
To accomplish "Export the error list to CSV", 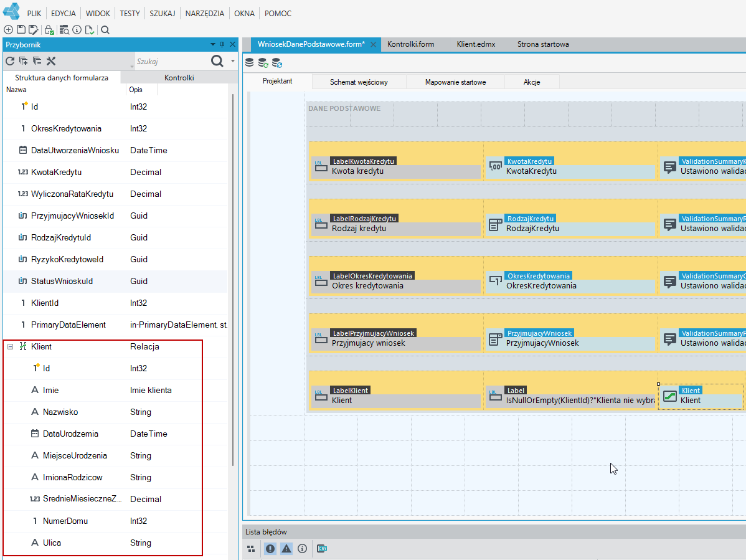I will pos(322,549).
